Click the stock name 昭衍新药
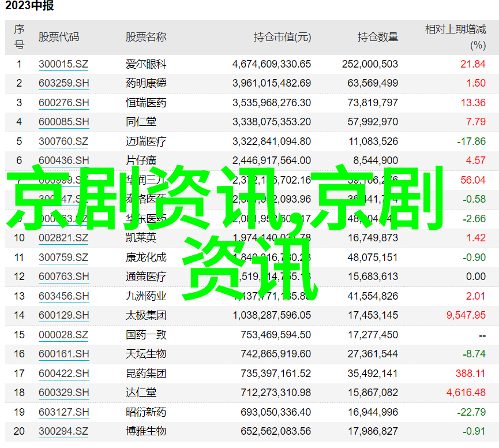The image size is (499, 448). click(x=146, y=412)
